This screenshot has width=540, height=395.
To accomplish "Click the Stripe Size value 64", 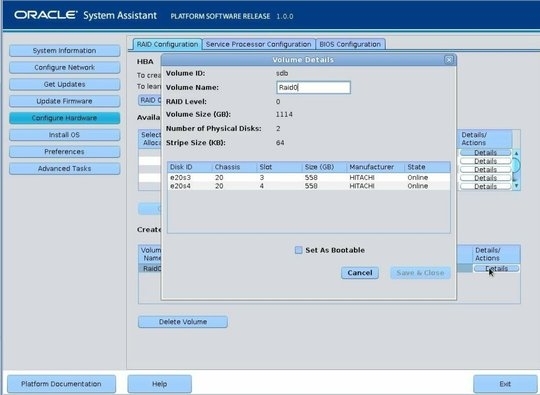I will pyautogui.click(x=280, y=143).
